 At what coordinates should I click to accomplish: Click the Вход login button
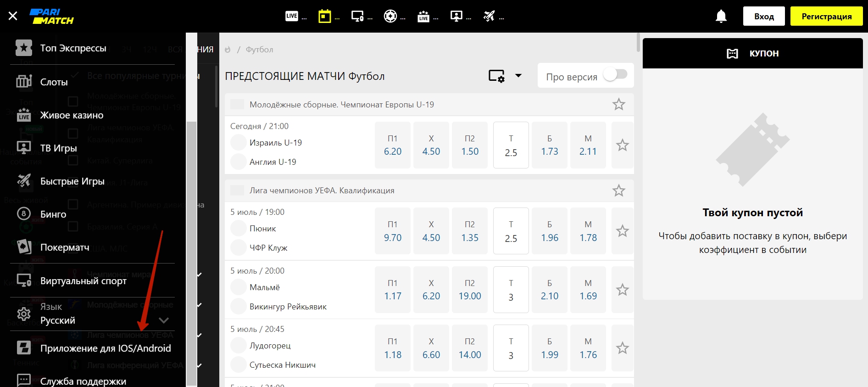(763, 17)
